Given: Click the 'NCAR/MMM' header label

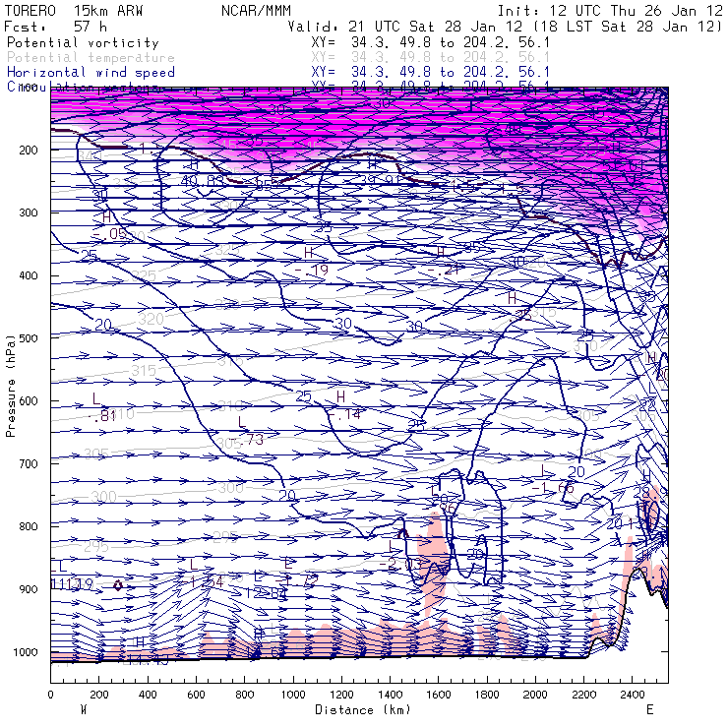Looking at the screenshot, I should coord(257,10).
